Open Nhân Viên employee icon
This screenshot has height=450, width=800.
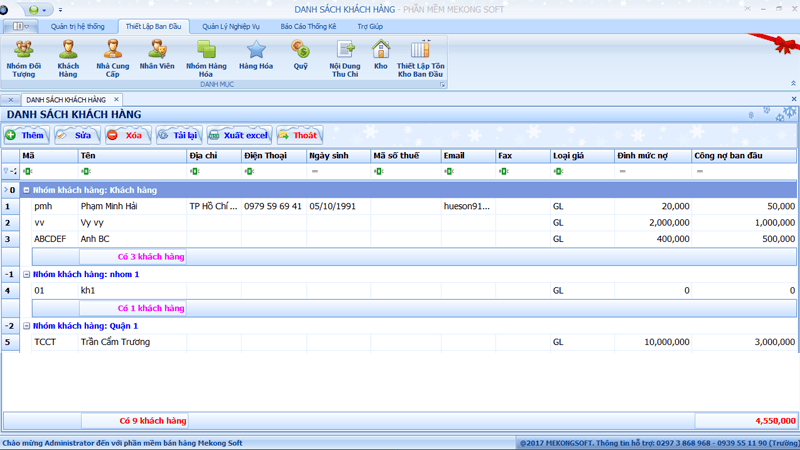tap(157, 55)
